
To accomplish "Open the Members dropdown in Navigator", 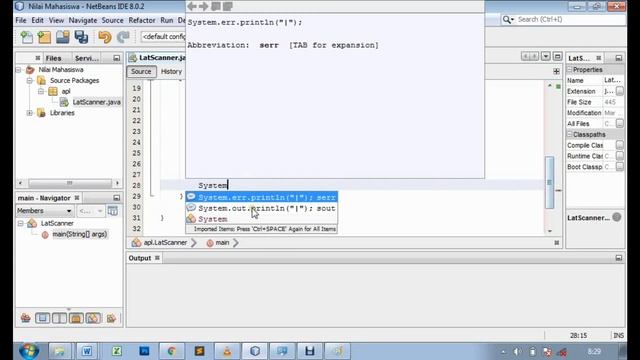I will pos(44,211).
